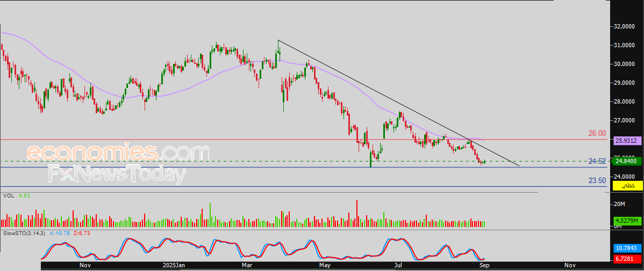Click the Nov date label before 2025Jan

pos(84,266)
